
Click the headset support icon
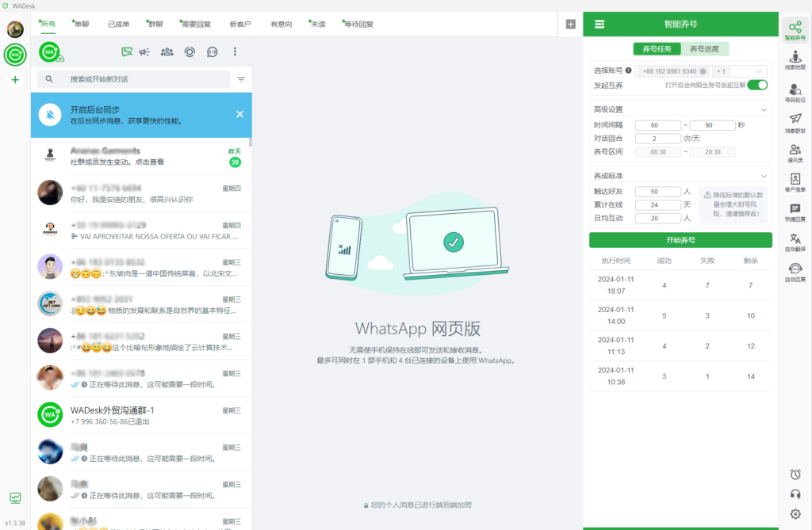click(795, 494)
